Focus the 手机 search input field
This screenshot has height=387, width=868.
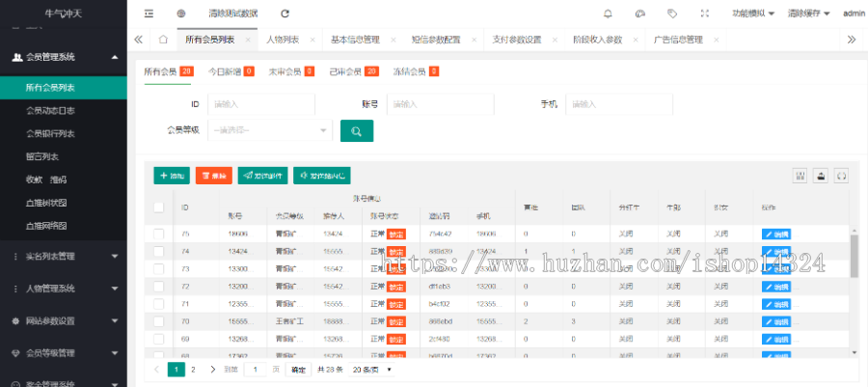coord(619,104)
